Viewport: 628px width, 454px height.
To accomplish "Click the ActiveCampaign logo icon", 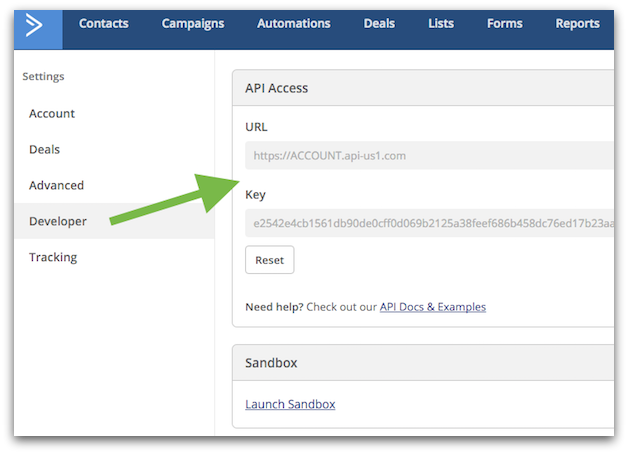I will coord(36,25).
